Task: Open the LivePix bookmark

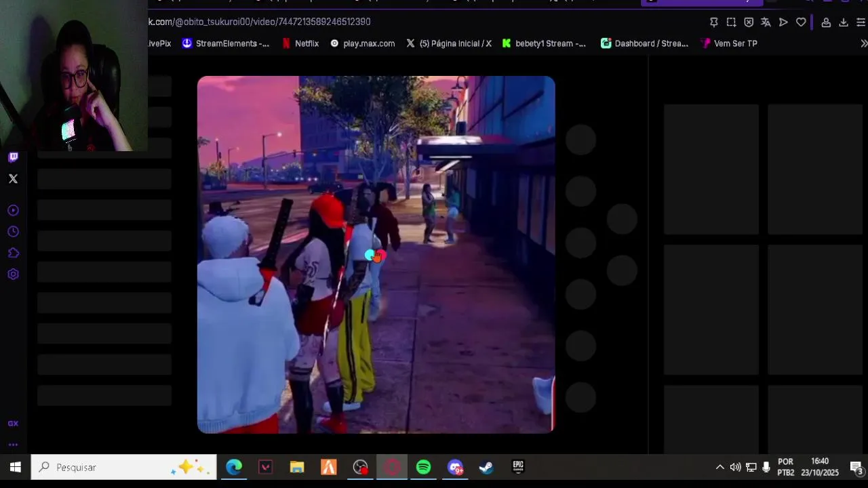Action: point(159,43)
